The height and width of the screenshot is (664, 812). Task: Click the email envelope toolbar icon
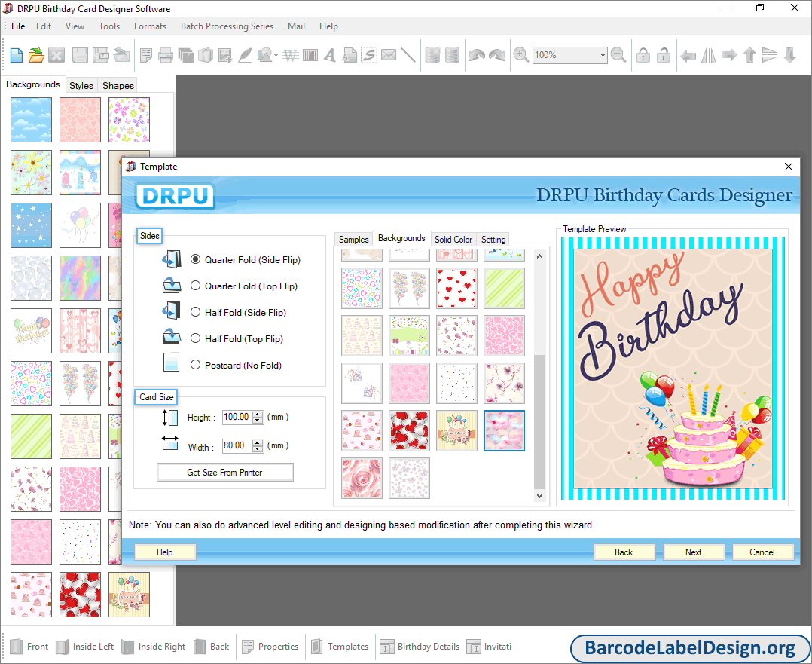pos(389,55)
